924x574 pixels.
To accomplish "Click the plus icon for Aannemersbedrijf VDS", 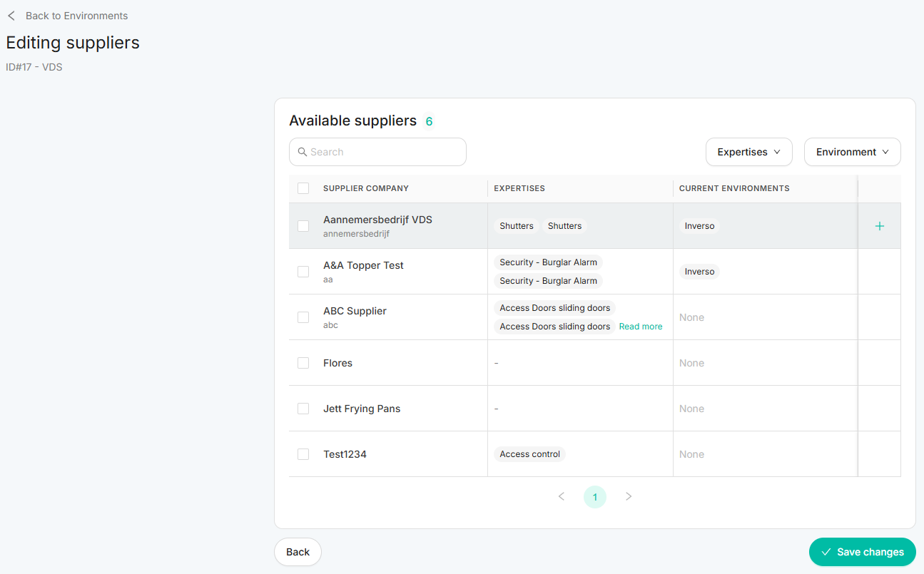I will (x=879, y=226).
